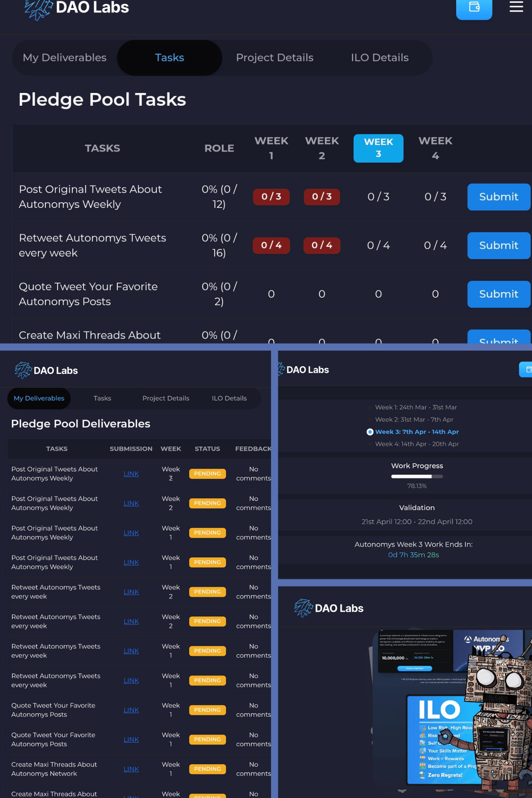
Task: Select Week 4: 14th Apr - 20th Apr
Action: 417,444
